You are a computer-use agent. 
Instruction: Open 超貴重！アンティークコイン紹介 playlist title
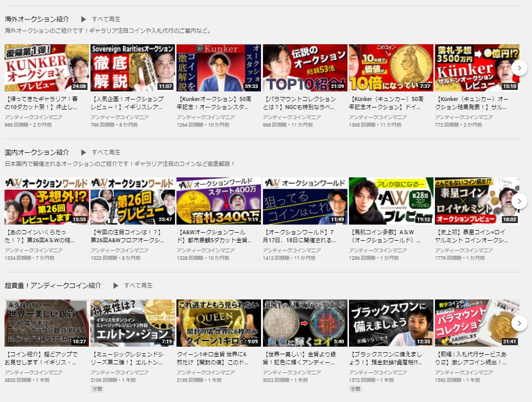pyautogui.click(x=53, y=286)
